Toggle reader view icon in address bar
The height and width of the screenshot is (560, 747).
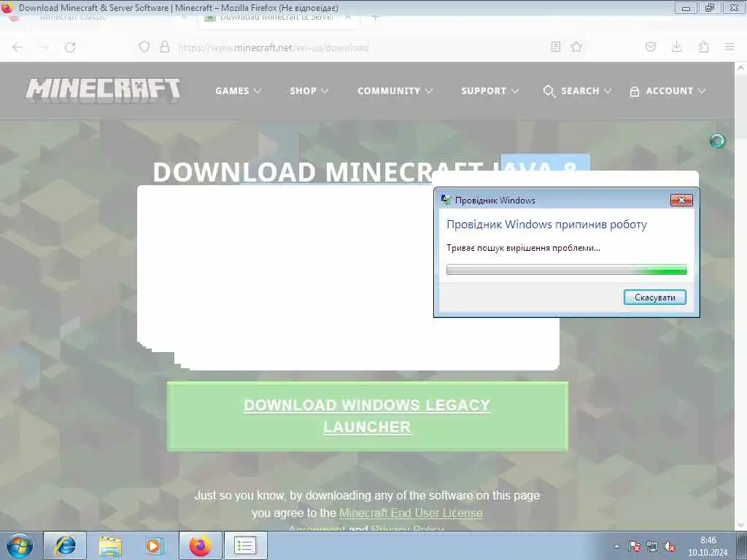555,47
